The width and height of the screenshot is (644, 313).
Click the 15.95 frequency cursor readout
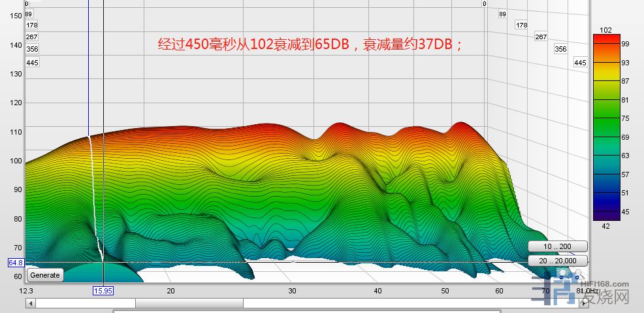click(103, 291)
